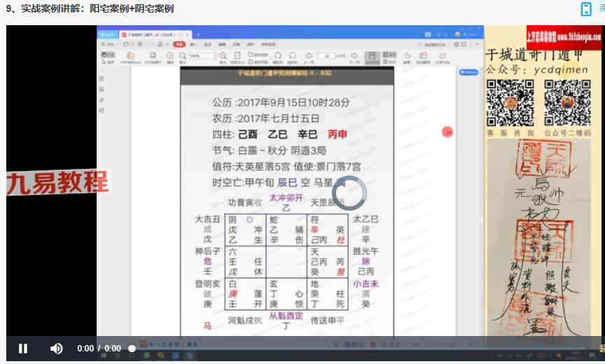Click the search box in the ribbon
The image size is (605, 364).
pyautogui.click(x=433, y=45)
